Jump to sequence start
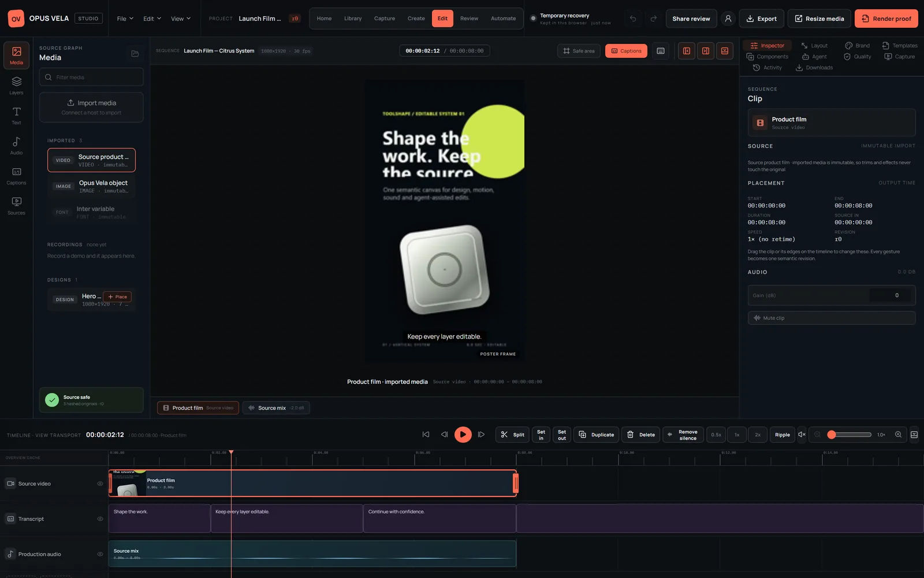This screenshot has width=924, height=578. (426, 435)
